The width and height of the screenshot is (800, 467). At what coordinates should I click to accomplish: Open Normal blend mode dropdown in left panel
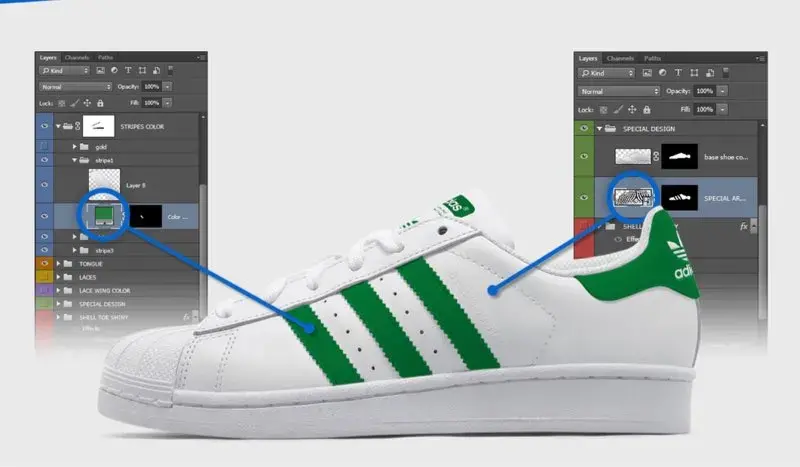(x=76, y=87)
